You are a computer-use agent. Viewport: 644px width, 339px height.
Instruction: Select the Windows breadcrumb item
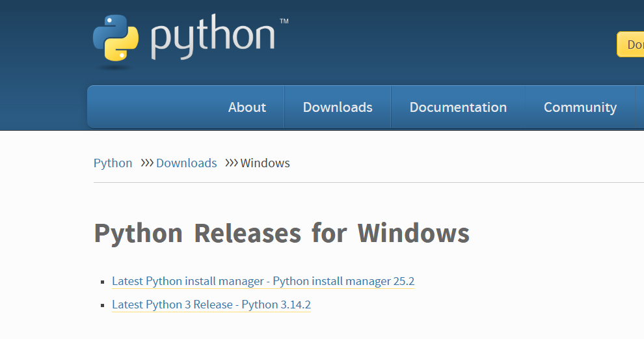265,163
